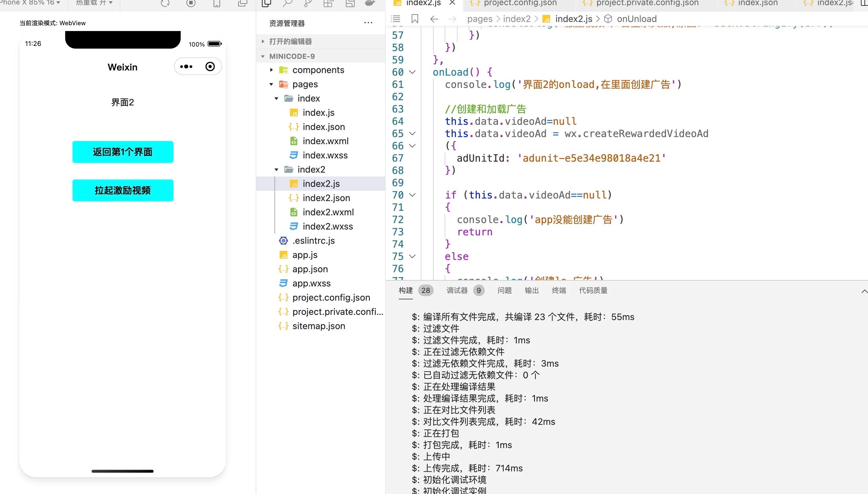Open the mini program capsule menu dots
The image size is (868, 494).
(186, 67)
